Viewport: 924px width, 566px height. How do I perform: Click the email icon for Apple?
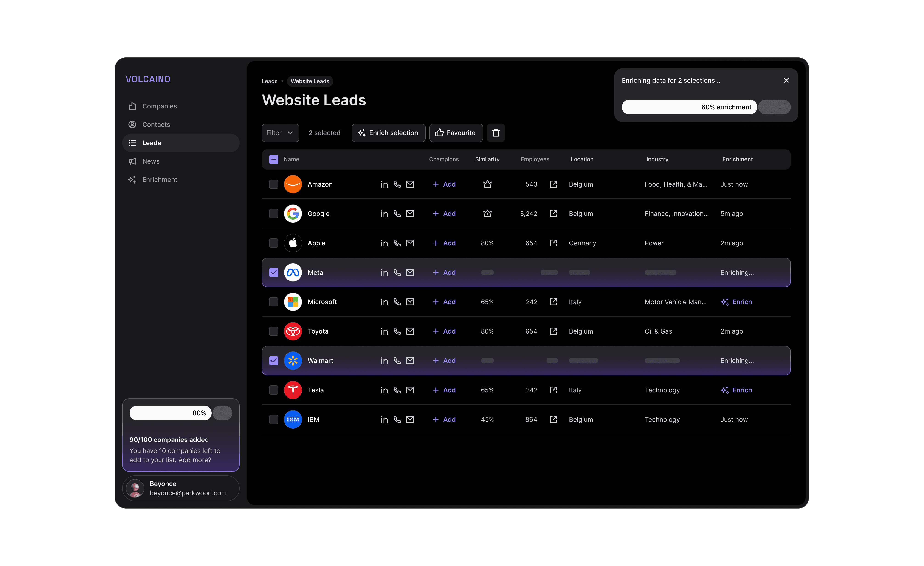click(x=410, y=243)
